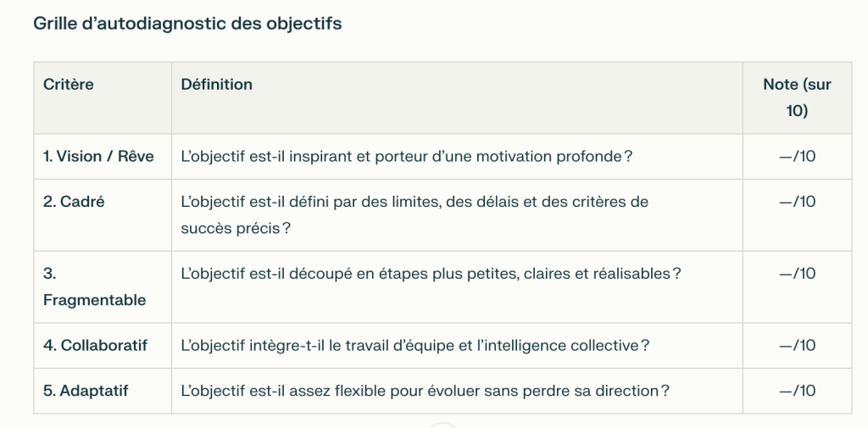The height and width of the screenshot is (428, 868).
Task: Click the '3. Fragmentable' criterion cell
Action: pyautogui.click(x=103, y=286)
